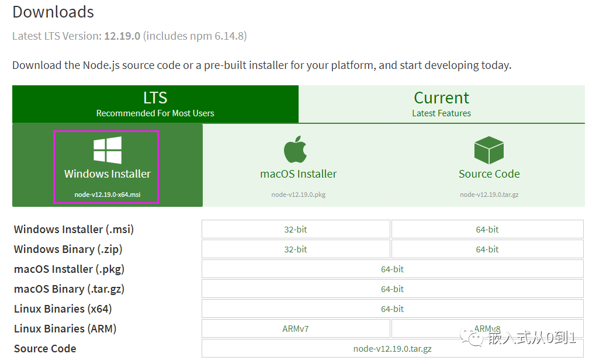
Task: Click the Linux Binaries (ARM) row label
Action: point(65,329)
